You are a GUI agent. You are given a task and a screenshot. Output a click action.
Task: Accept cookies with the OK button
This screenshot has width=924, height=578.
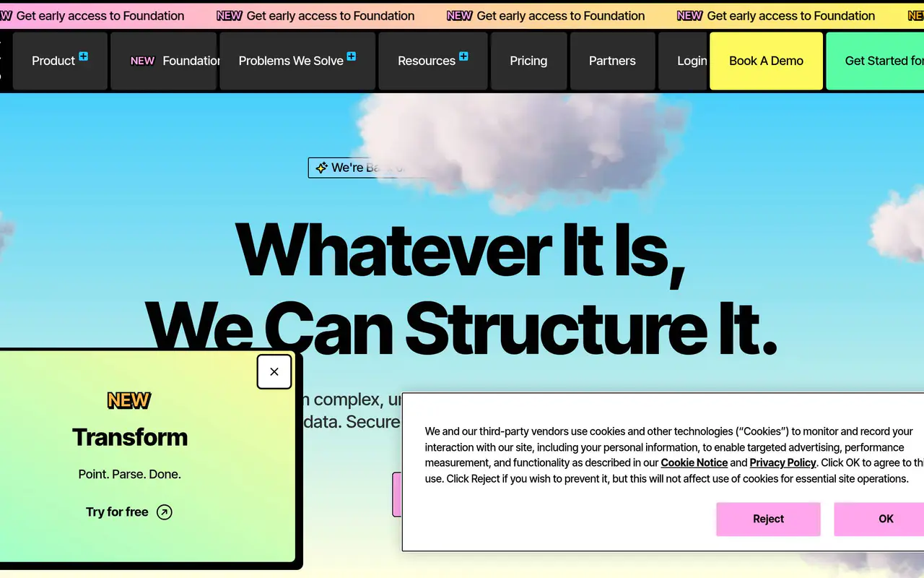click(879, 519)
